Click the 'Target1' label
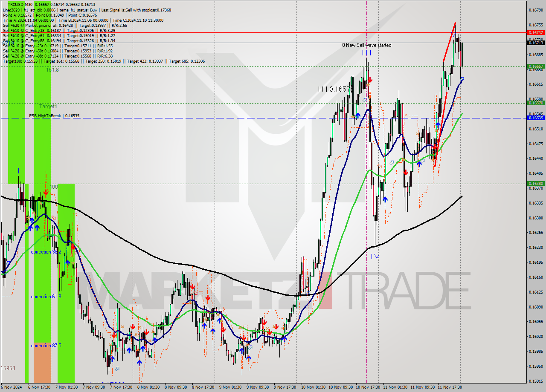This screenshot has height=392, width=546. pyautogui.click(x=48, y=106)
